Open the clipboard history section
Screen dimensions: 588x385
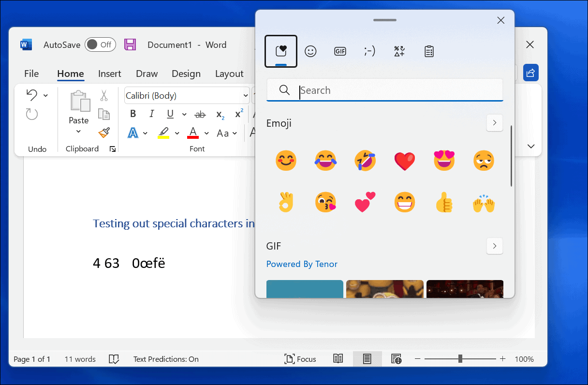click(428, 51)
